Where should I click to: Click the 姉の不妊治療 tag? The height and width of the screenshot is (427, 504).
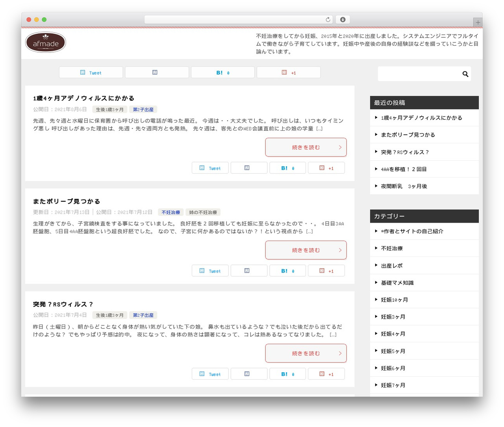[x=203, y=212]
